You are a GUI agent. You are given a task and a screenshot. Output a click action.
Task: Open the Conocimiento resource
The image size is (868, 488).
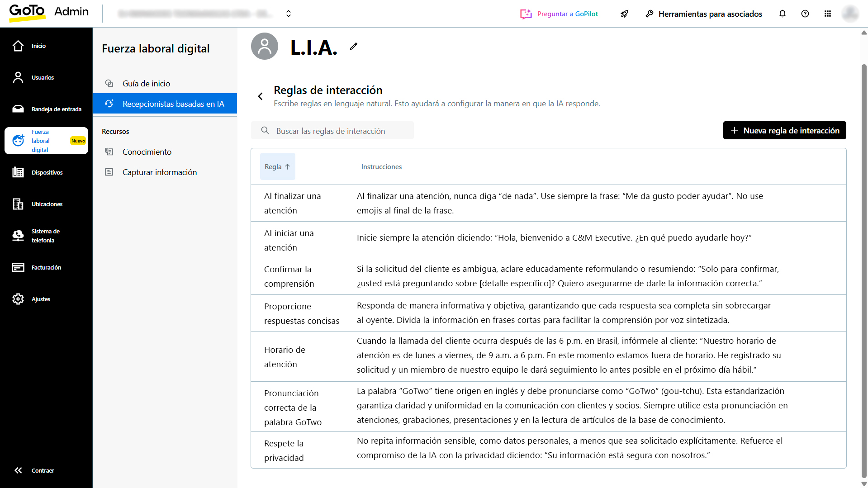click(x=147, y=152)
